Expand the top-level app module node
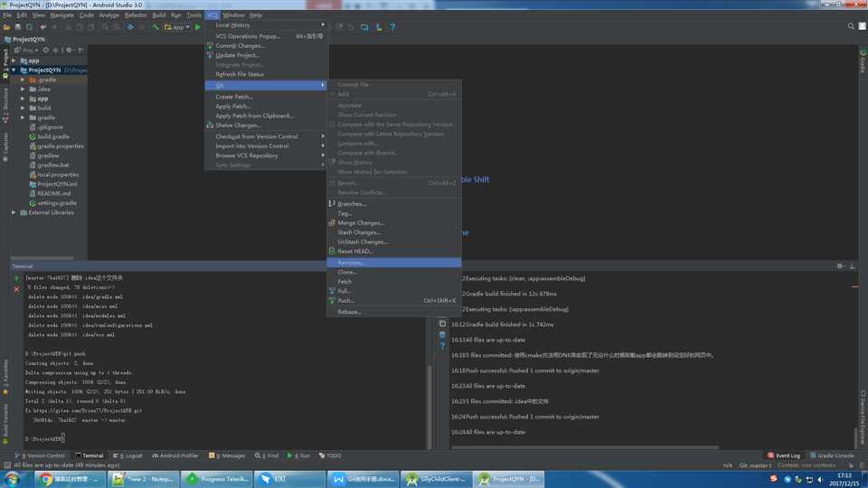The height and width of the screenshot is (488, 868). pyautogui.click(x=14, y=61)
